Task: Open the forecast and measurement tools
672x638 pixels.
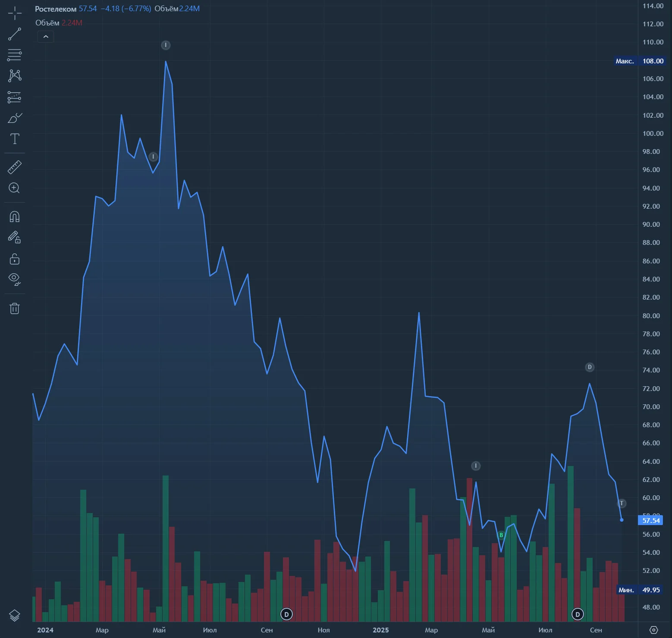Action: coord(15,97)
